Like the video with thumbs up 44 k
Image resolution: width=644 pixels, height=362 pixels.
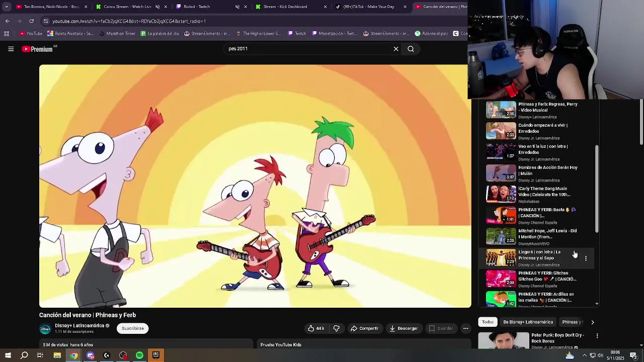(x=316, y=328)
